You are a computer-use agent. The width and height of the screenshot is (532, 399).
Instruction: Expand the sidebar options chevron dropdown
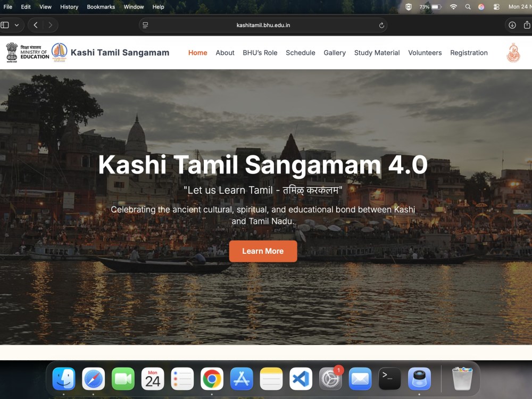16,25
